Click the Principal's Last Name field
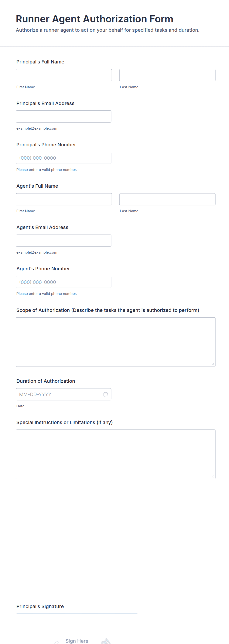The image size is (229, 644). tap(167, 75)
